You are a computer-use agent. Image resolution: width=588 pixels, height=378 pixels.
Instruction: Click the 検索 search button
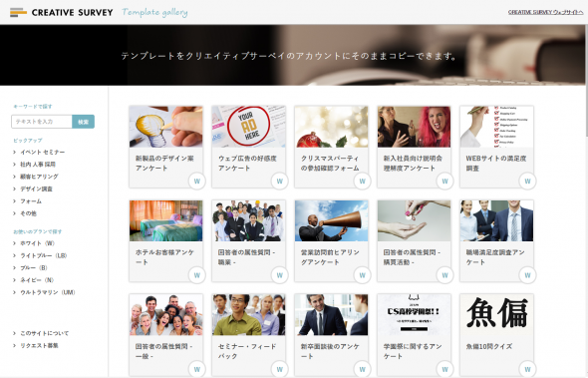point(84,122)
